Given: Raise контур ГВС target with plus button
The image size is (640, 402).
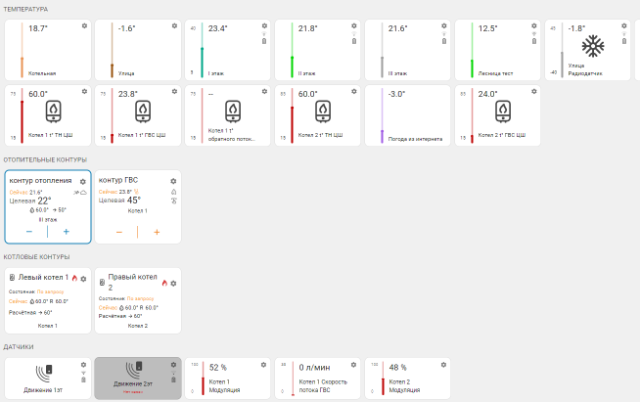Looking at the screenshot, I should click(x=157, y=231).
